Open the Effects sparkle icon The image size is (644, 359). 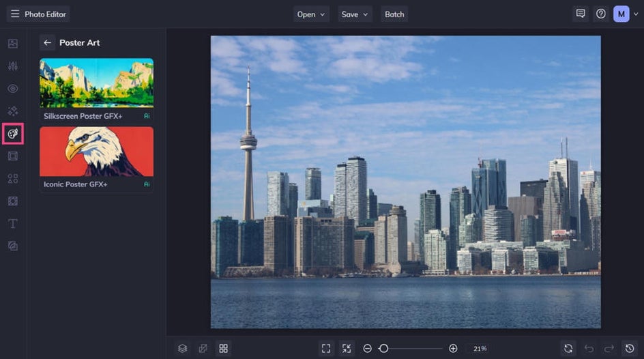13,111
